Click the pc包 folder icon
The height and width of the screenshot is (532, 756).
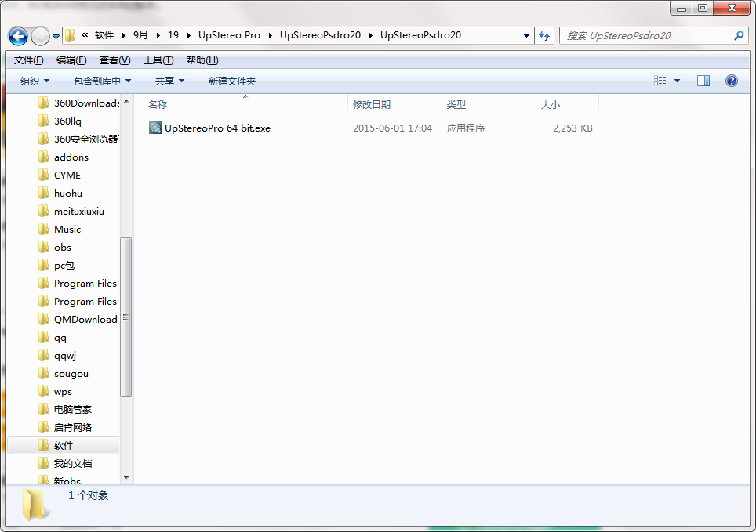(x=43, y=265)
